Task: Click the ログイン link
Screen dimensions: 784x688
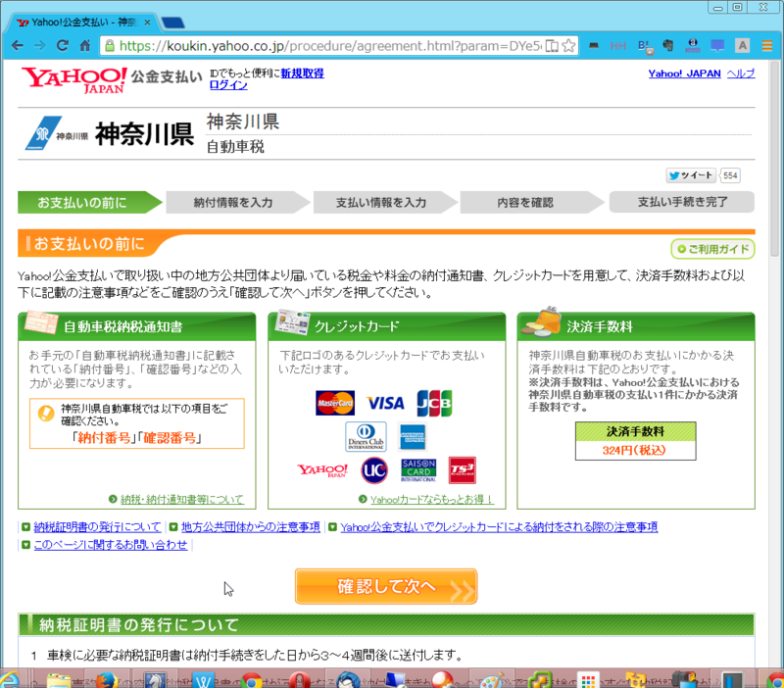Action: tap(228, 85)
